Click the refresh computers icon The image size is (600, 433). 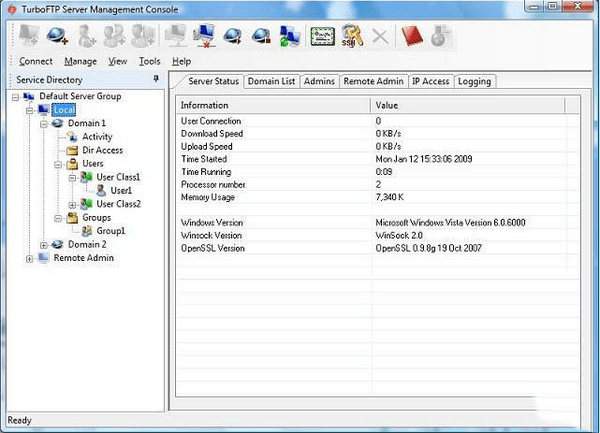point(289,36)
